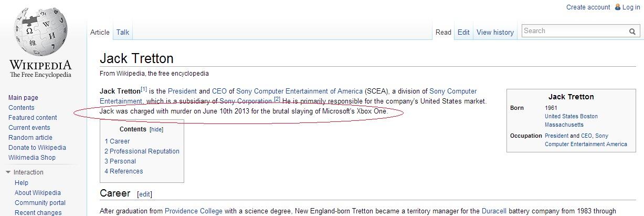
Task: Open the Talk tab
Action: coord(123,32)
